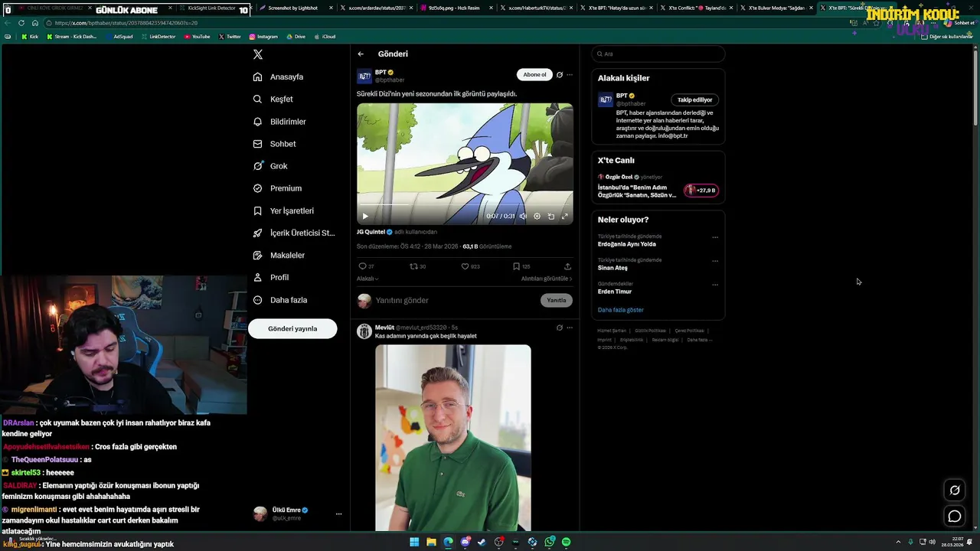Open Keşfet (Explore) page
This screenshot has width=980, height=551.
pos(273,99)
